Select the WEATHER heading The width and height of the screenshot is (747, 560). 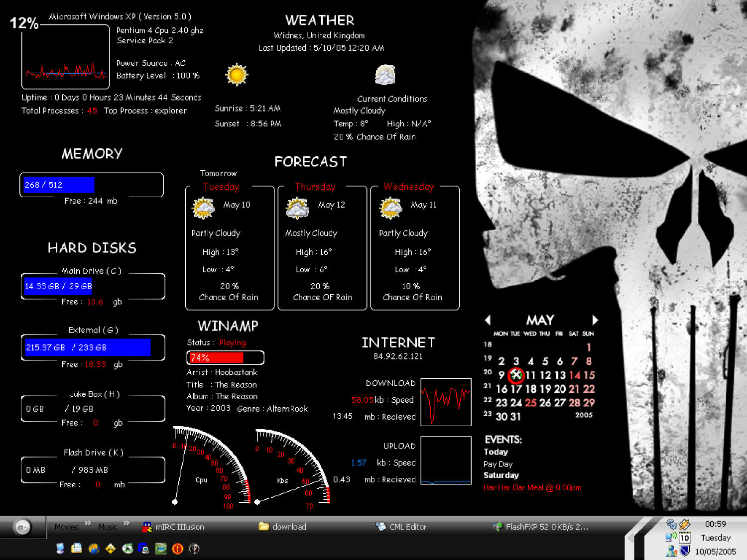[320, 20]
